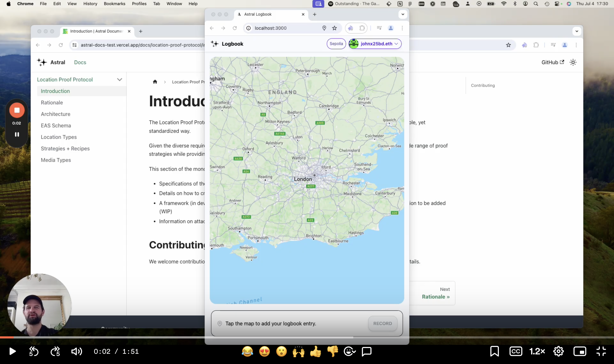Toggle closed captions CC
The image size is (614, 364).
(x=516, y=351)
